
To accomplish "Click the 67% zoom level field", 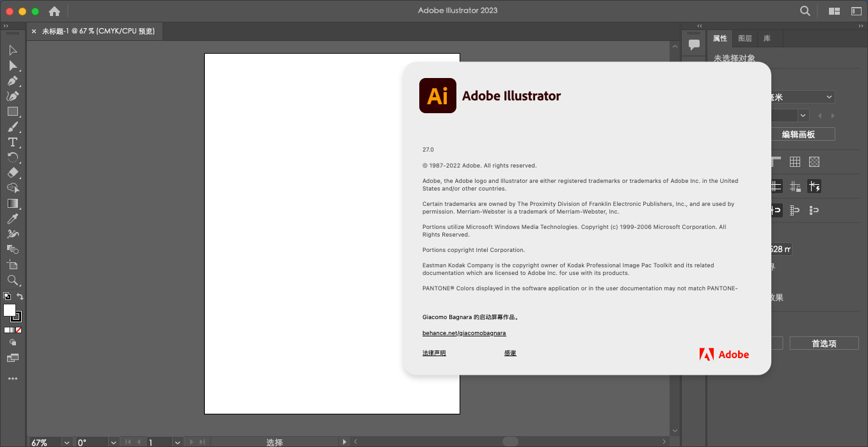I will 45,442.
